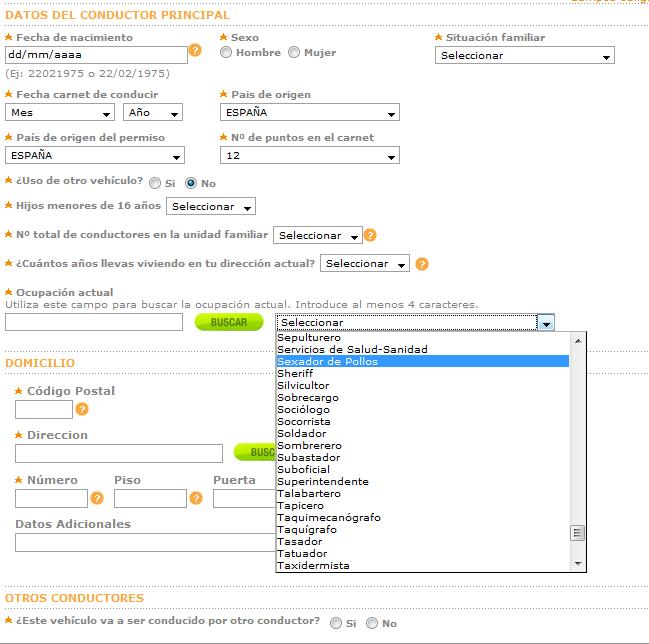Open help icon next to Código Postal
The height and width of the screenshot is (644, 649).
coord(82,409)
